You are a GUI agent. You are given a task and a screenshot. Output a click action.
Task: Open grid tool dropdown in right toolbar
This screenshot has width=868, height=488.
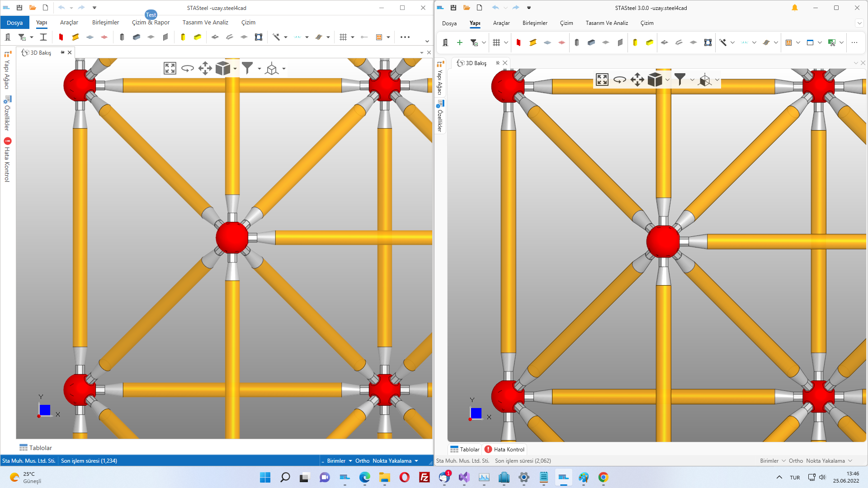point(506,42)
